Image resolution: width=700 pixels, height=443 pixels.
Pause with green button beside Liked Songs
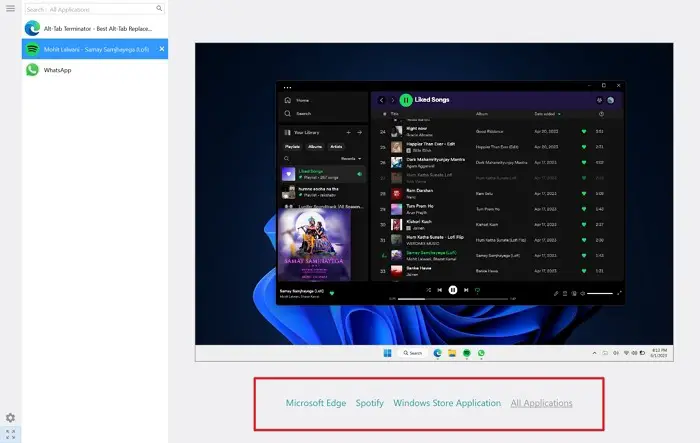tap(405, 100)
